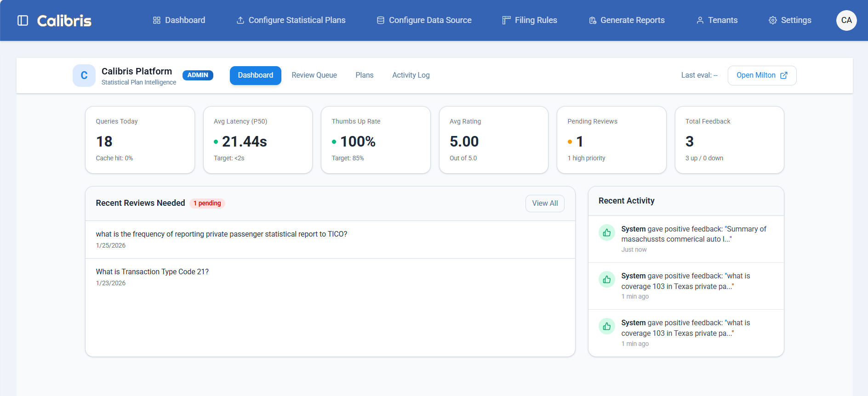
Task: Click thumbs-up icon for Massachusetts commercial auto feedback
Action: tap(607, 232)
